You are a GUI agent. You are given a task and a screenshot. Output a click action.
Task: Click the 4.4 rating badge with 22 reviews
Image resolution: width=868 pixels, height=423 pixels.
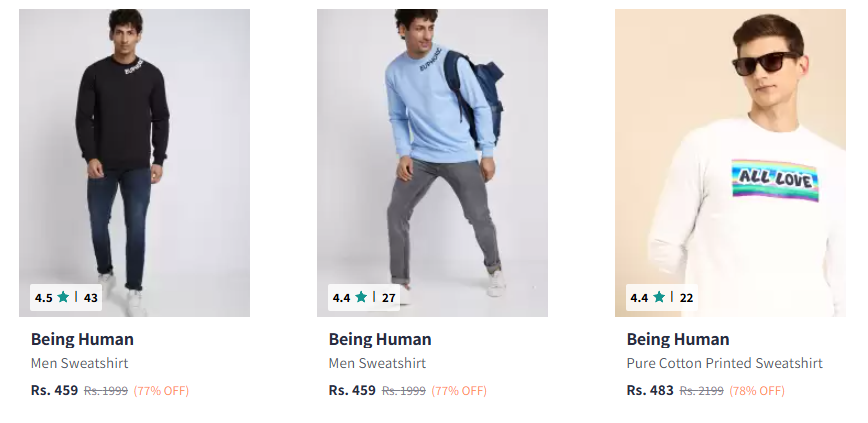(662, 297)
